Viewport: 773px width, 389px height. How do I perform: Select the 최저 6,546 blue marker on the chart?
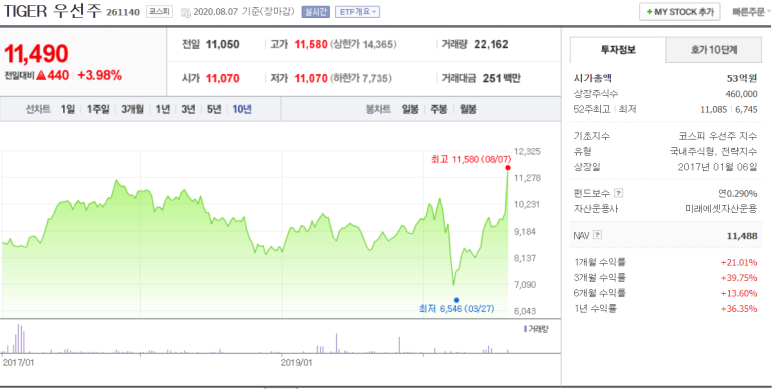(x=457, y=300)
